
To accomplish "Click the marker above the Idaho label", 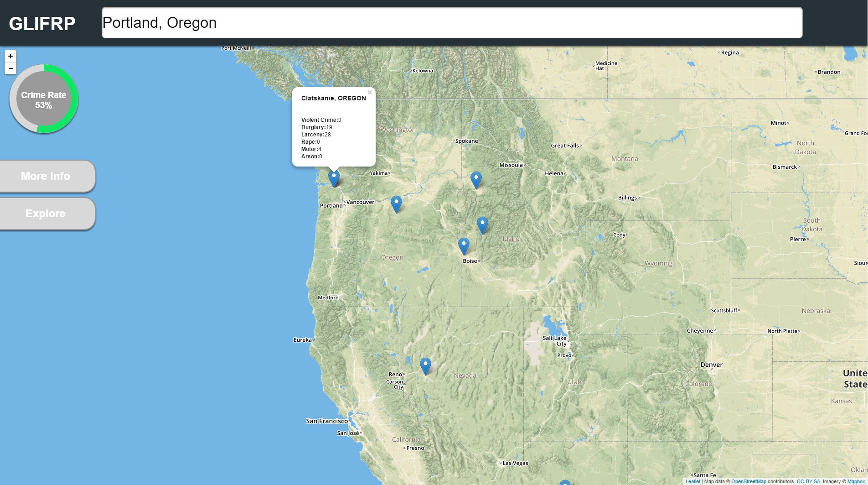I will tap(482, 226).
